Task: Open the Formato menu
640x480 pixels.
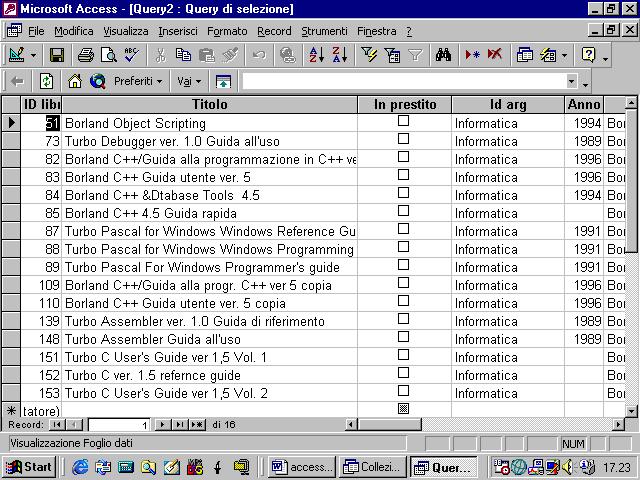Action: tap(227, 31)
